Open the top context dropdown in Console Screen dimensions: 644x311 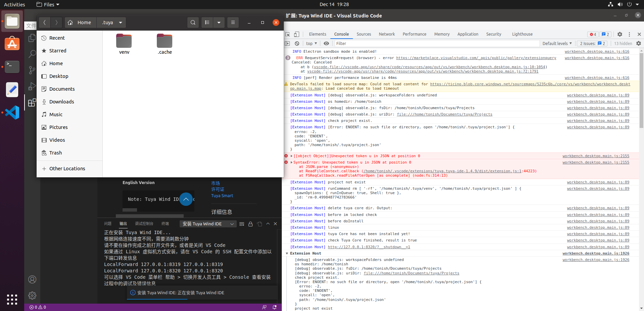312,43
